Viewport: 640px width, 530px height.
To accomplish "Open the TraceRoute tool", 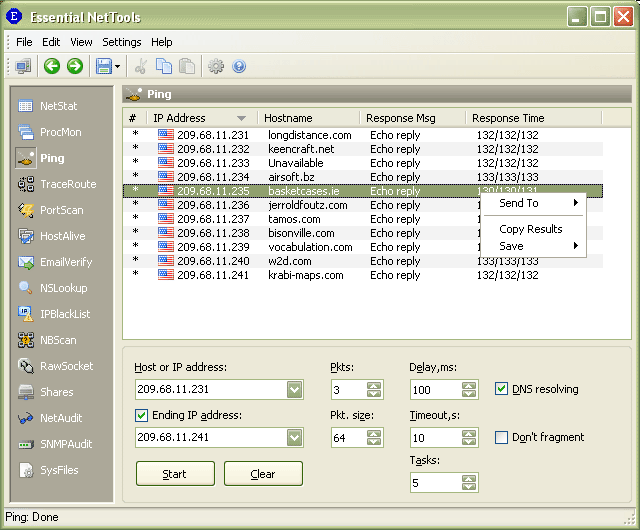I will point(57,184).
